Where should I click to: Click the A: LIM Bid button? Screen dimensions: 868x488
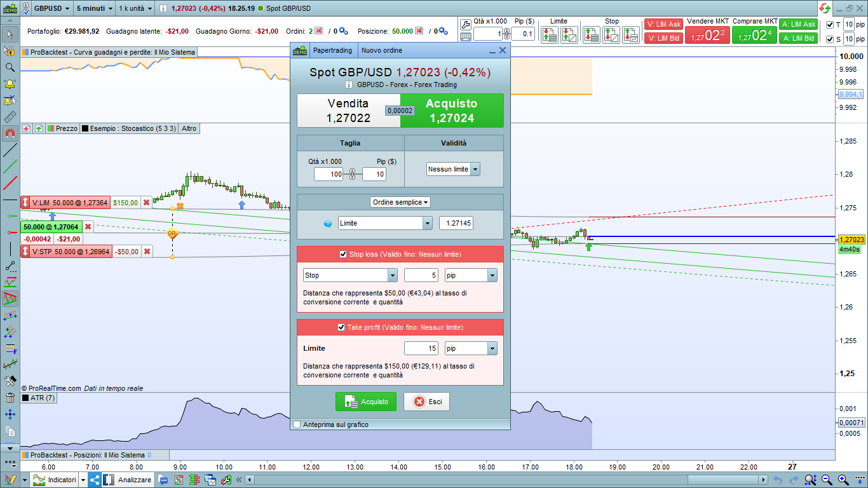point(798,38)
